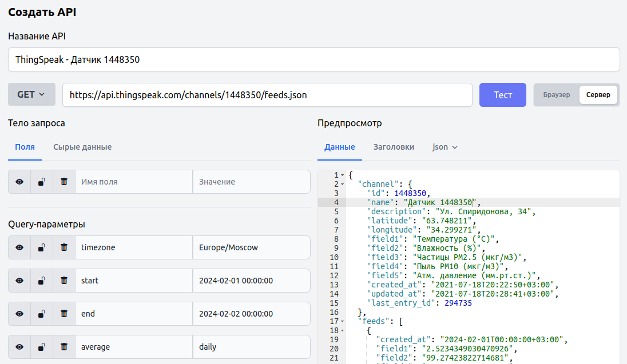This screenshot has width=627, height=364.
Task: Click the API URL input field
Action: pos(267,95)
